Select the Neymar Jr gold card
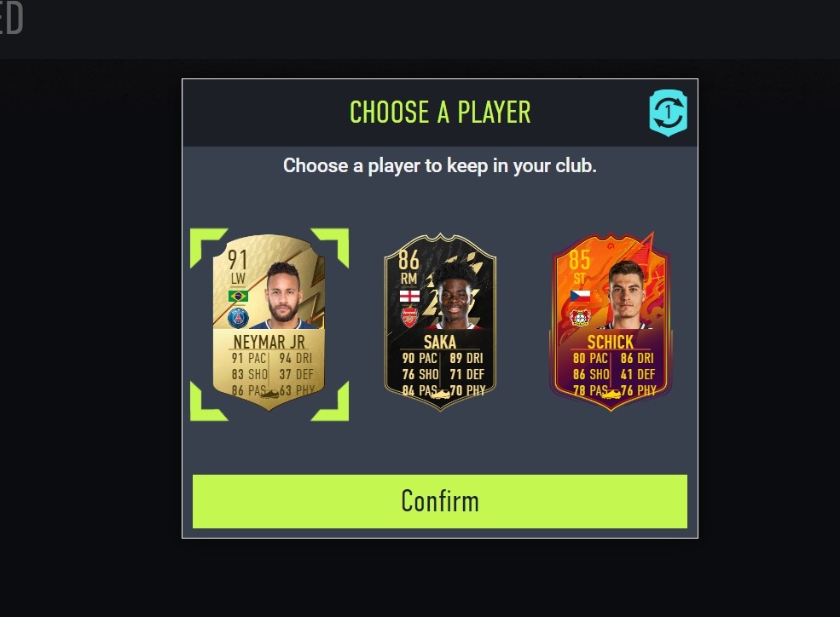 coord(269,323)
